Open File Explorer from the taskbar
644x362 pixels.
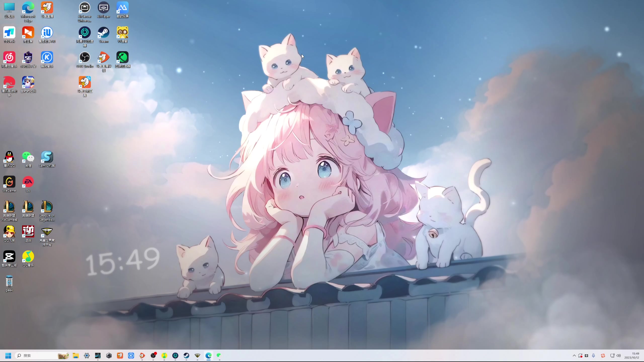coord(76,355)
